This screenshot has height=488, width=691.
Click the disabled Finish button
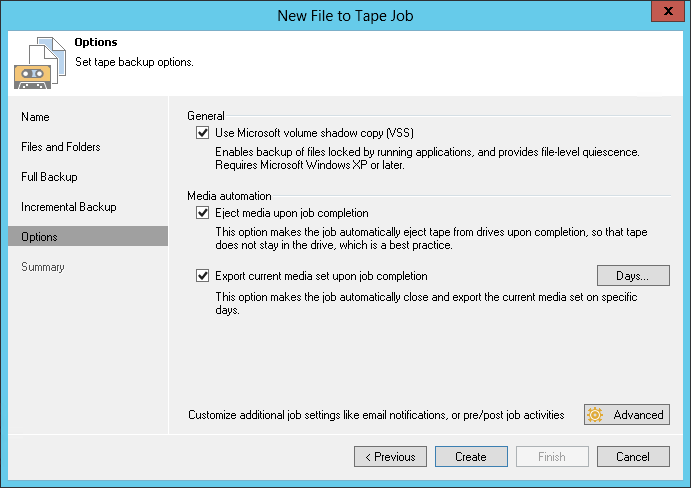click(552, 457)
